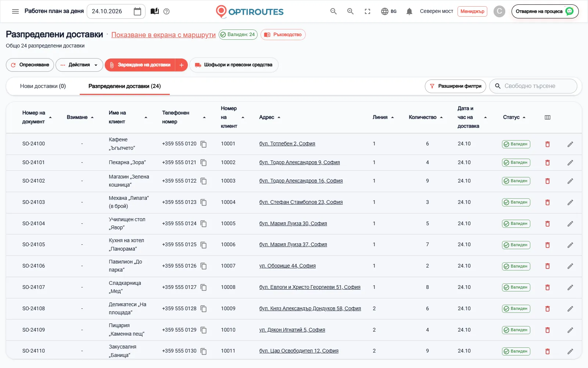Sort by Адрес column
The image size is (588, 368).
click(x=270, y=117)
